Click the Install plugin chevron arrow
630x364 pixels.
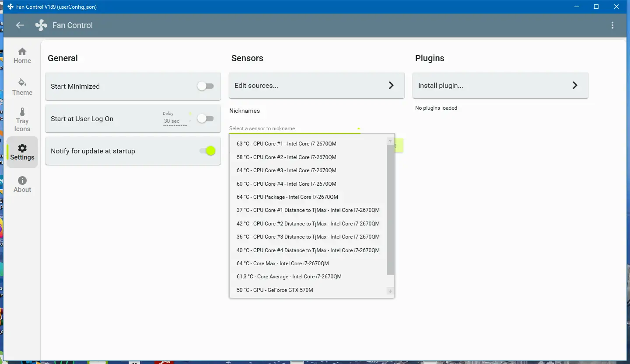click(575, 86)
